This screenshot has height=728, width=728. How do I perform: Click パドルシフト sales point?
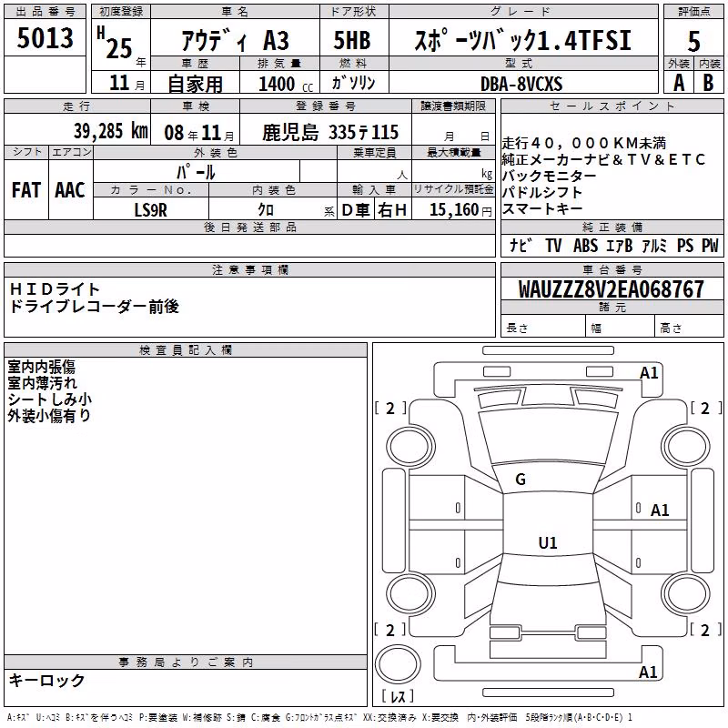coord(541,192)
